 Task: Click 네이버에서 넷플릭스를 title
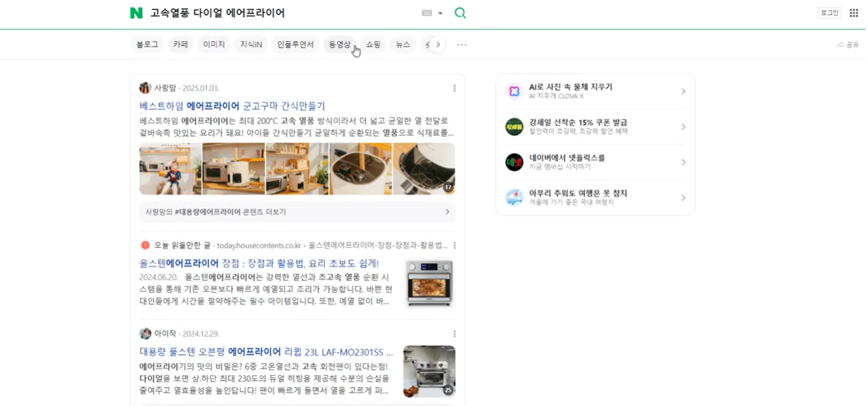tap(567, 158)
